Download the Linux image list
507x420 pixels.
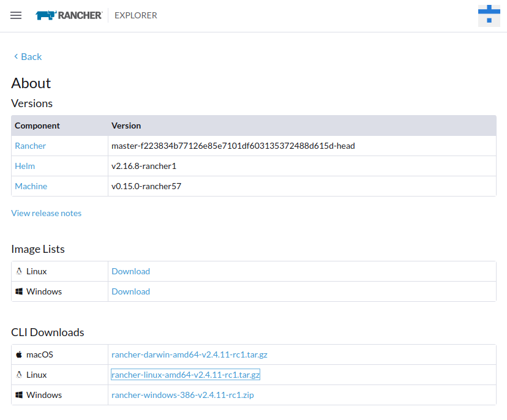pyautogui.click(x=130, y=271)
